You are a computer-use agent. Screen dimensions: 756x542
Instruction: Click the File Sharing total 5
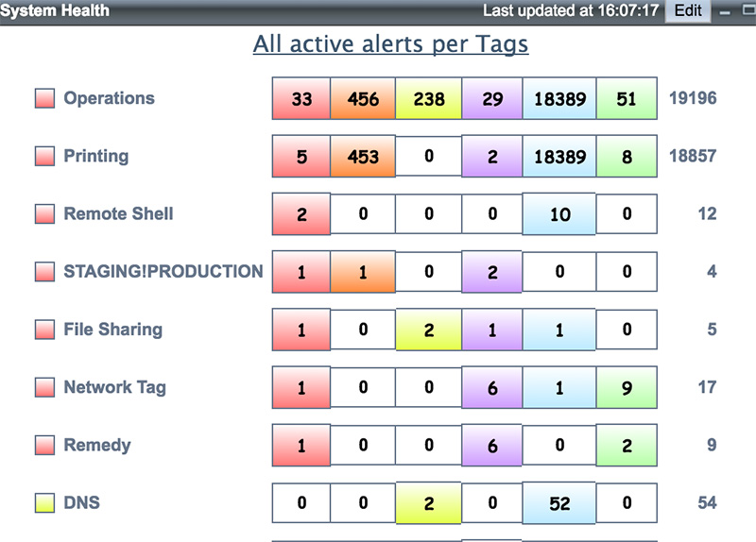coord(712,330)
